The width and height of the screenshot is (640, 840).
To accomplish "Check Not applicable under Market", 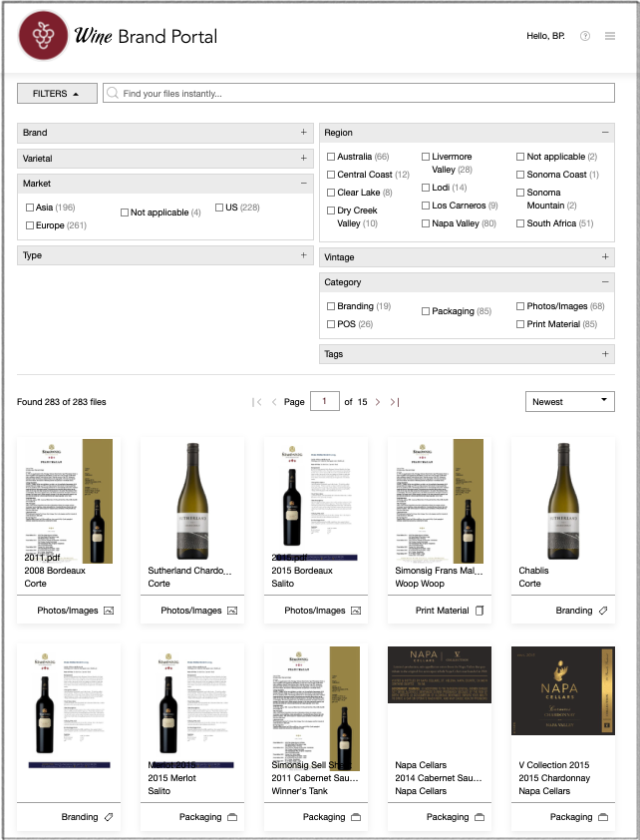I will coord(125,212).
